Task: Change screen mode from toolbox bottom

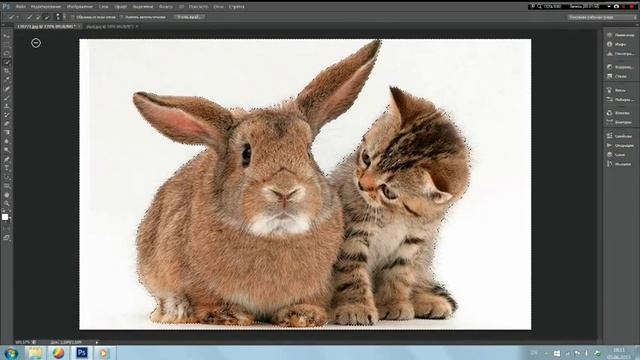Action: 7,238
